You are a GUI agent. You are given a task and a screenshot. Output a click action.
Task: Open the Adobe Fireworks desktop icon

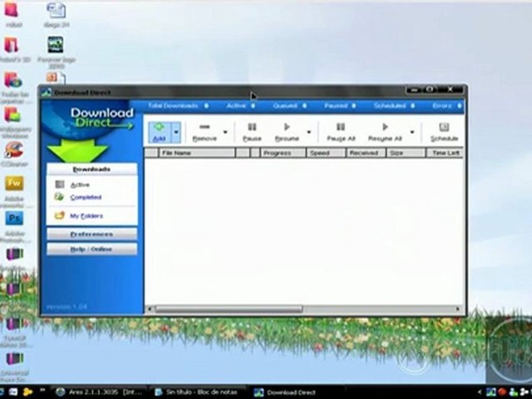[14, 191]
